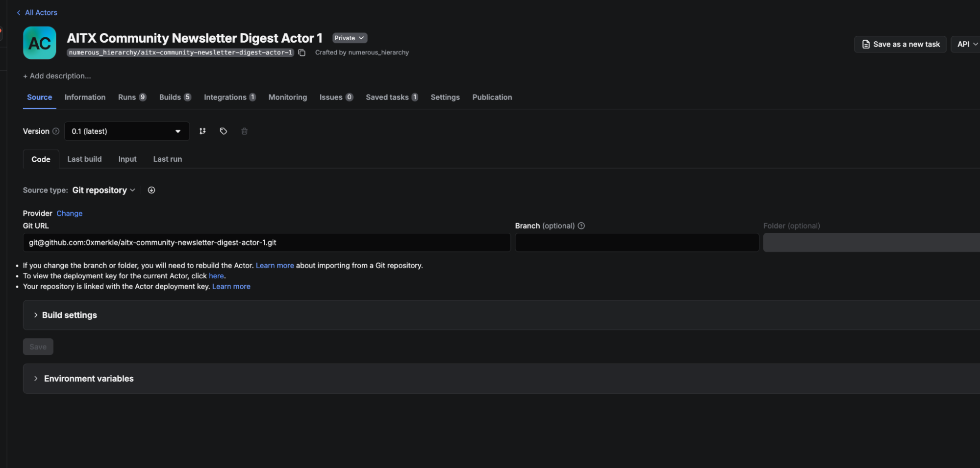Focus the Git URL input field
The height and width of the screenshot is (468, 980).
[267, 243]
